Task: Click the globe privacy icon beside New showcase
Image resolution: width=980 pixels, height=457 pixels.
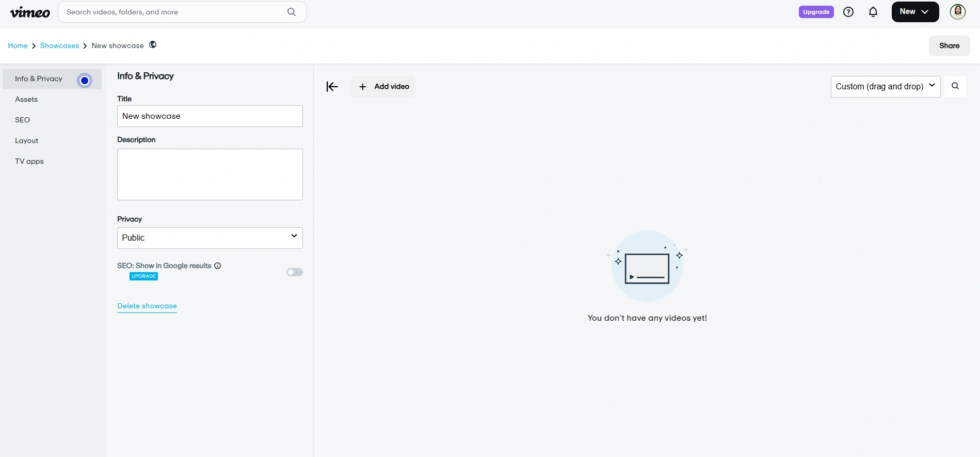Action: [x=153, y=44]
